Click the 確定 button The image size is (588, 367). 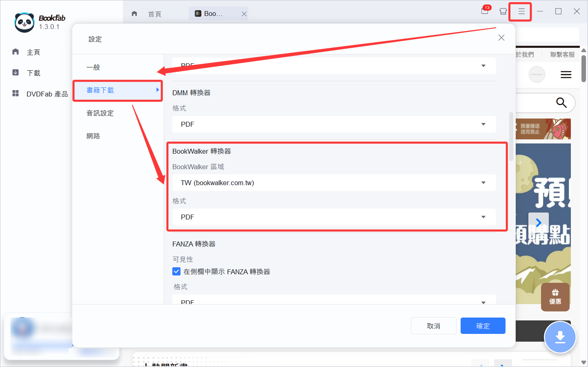(483, 326)
